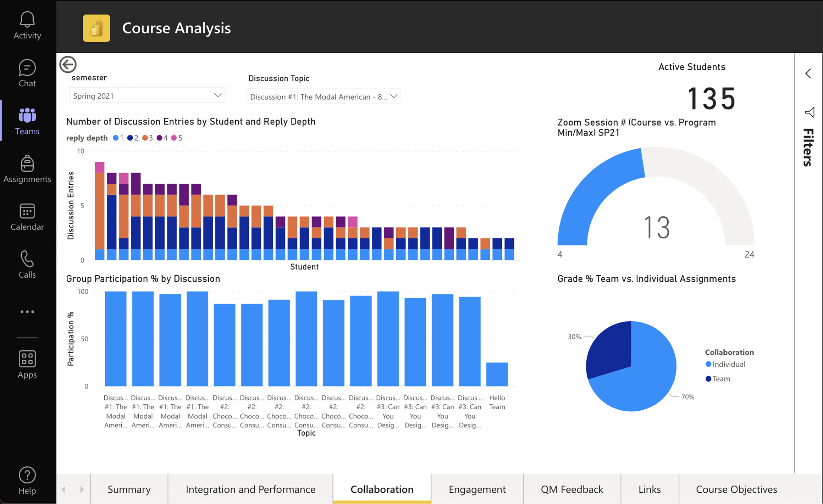Click the Active Students 135 card
The width and height of the screenshot is (823, 504).
click(711, 99)
